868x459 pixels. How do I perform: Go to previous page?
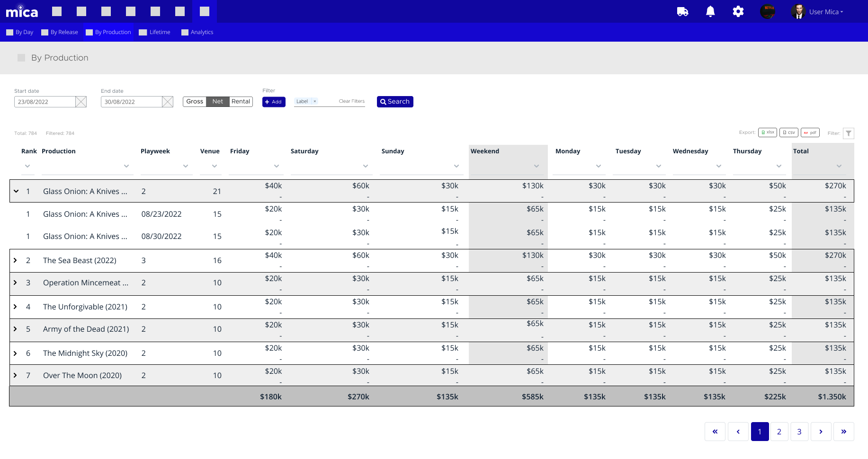pos(738,432)
